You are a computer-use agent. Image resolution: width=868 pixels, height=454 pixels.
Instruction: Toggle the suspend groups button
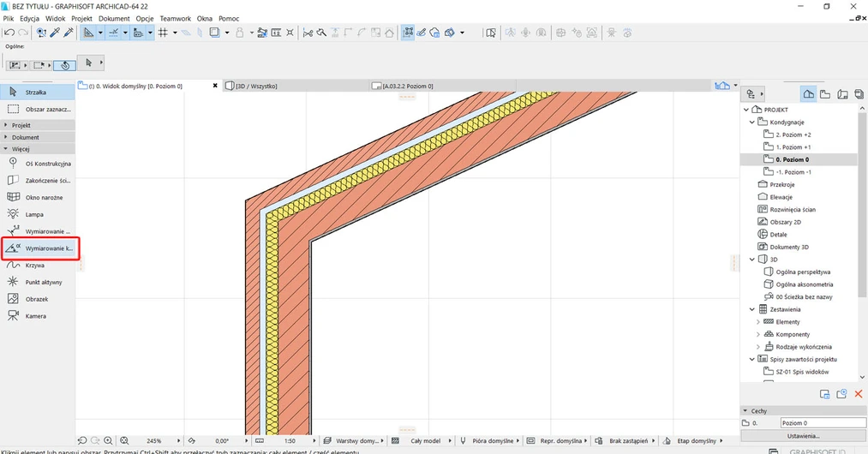click(x=407, y=33)
